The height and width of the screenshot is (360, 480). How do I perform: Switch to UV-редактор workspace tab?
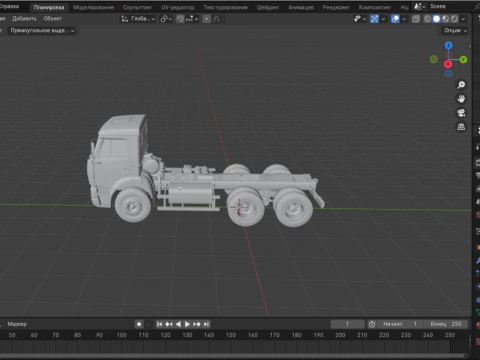click(x=178, y=7)
